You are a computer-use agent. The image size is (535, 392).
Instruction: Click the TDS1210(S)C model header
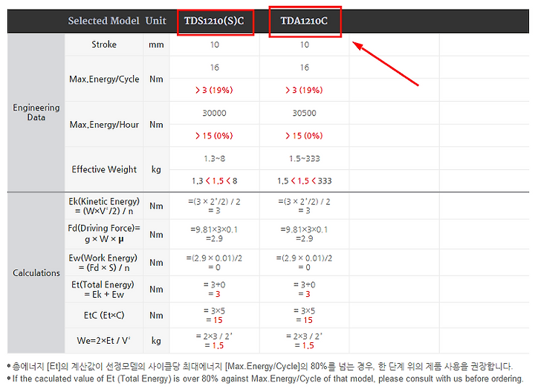pyautogui.click(x=214, y=21)
